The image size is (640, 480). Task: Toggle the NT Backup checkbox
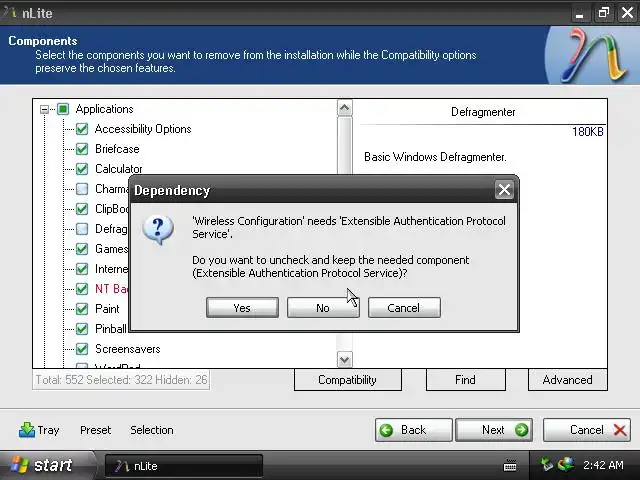pyautogui.click(x=82, y=289)
